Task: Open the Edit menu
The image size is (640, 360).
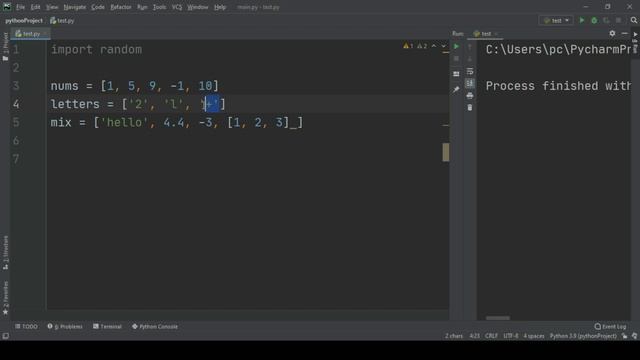Action: [x=36, y=7]
